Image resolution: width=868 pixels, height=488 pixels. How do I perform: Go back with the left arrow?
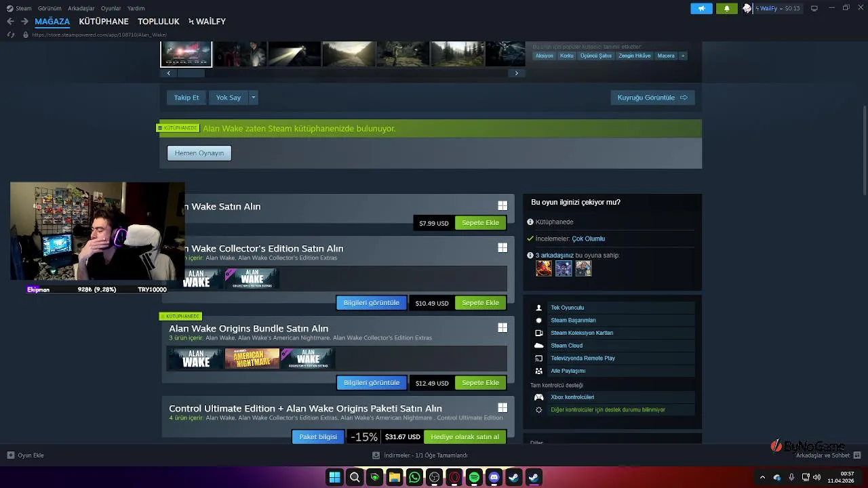pos(10,21)
